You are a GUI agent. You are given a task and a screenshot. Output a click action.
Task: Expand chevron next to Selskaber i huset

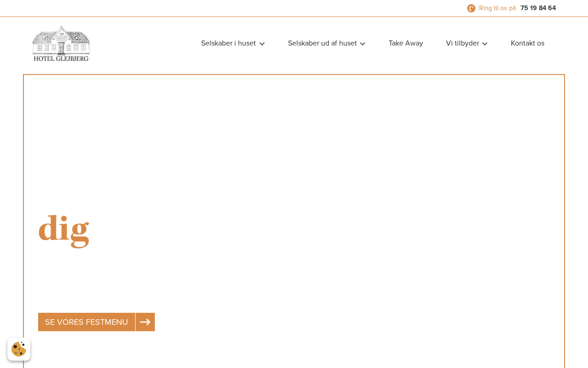point(262,44)
